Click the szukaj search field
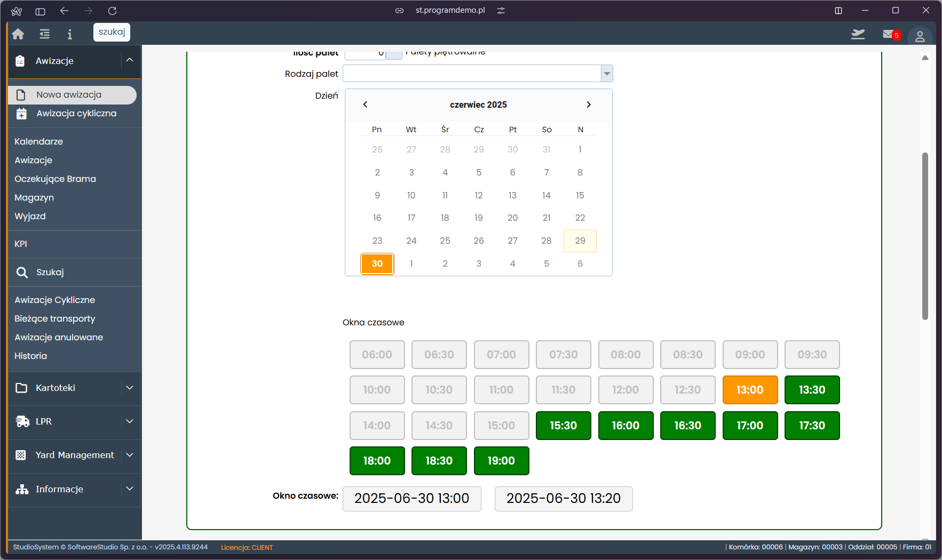Image resolution: width=942 pixels, height=560 pixels. (x=112, y=32)
